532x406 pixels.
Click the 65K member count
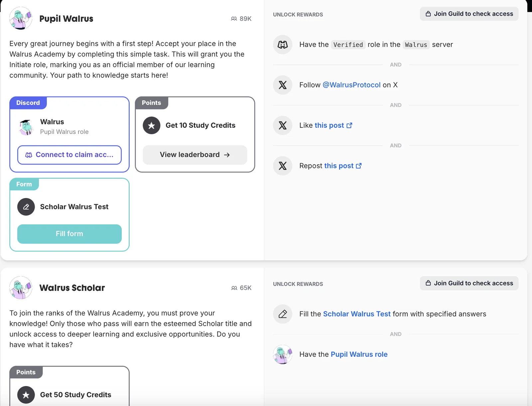pyautogui.click(x=246, y=288)
